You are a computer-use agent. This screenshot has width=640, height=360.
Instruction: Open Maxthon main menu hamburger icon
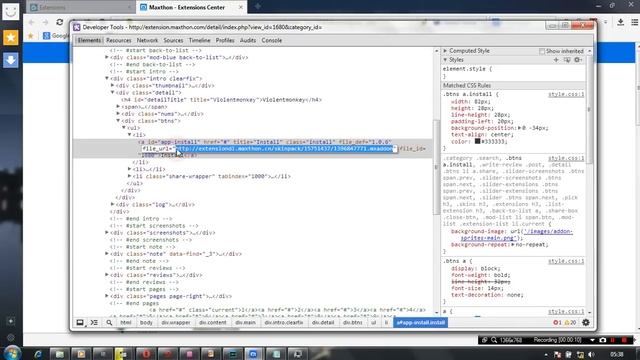[x=635, y=22]
